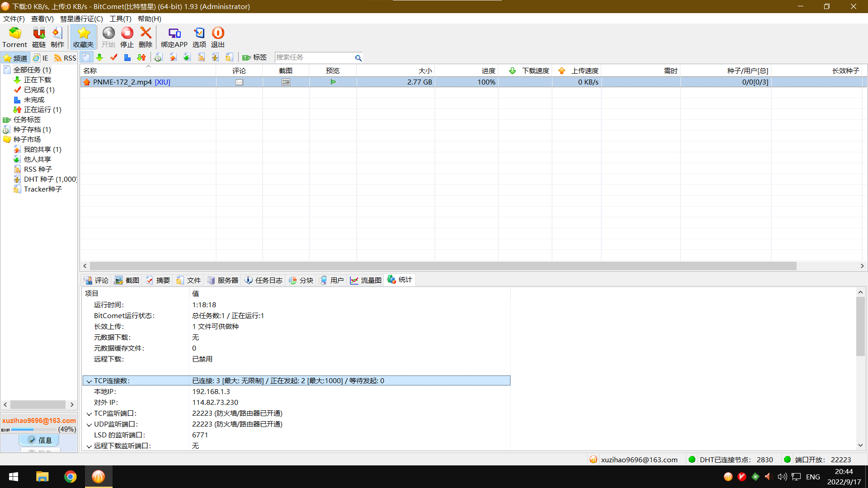Click the 磁链 magnet link icon

click(39, 37)
